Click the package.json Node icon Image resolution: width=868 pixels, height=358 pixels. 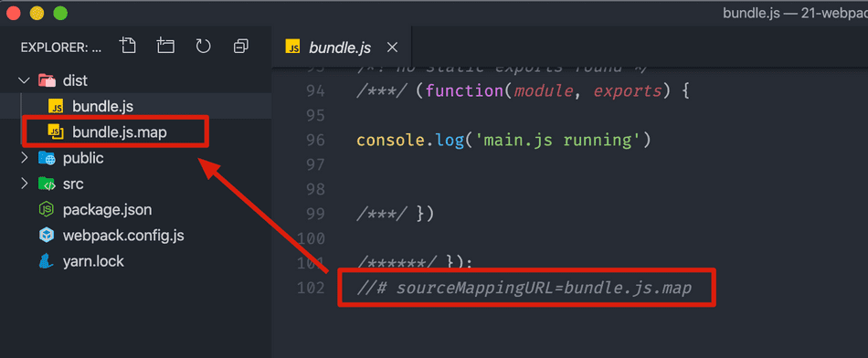(47, 210)
